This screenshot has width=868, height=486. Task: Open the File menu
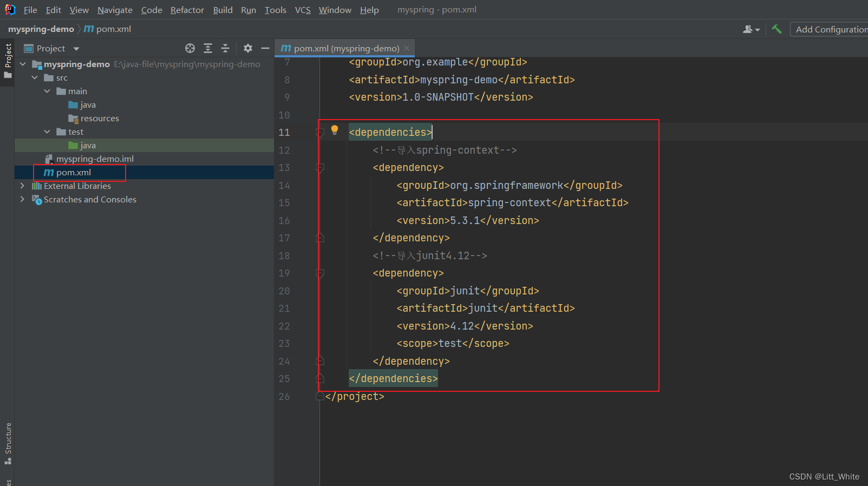[30, 10]
